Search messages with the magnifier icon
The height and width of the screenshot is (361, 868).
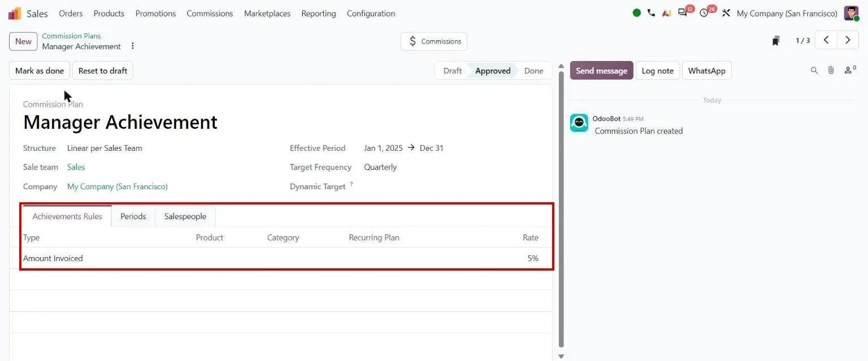coord(814,71)
